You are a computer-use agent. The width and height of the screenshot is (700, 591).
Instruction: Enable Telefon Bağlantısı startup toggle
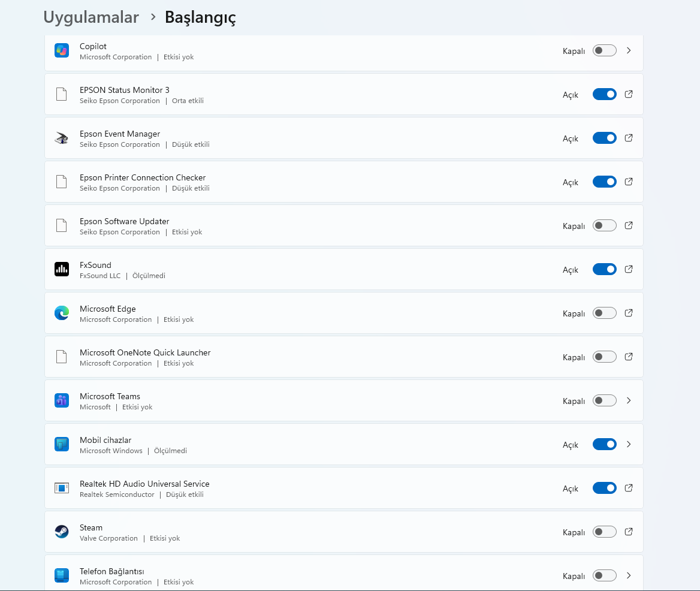[605, 575]
